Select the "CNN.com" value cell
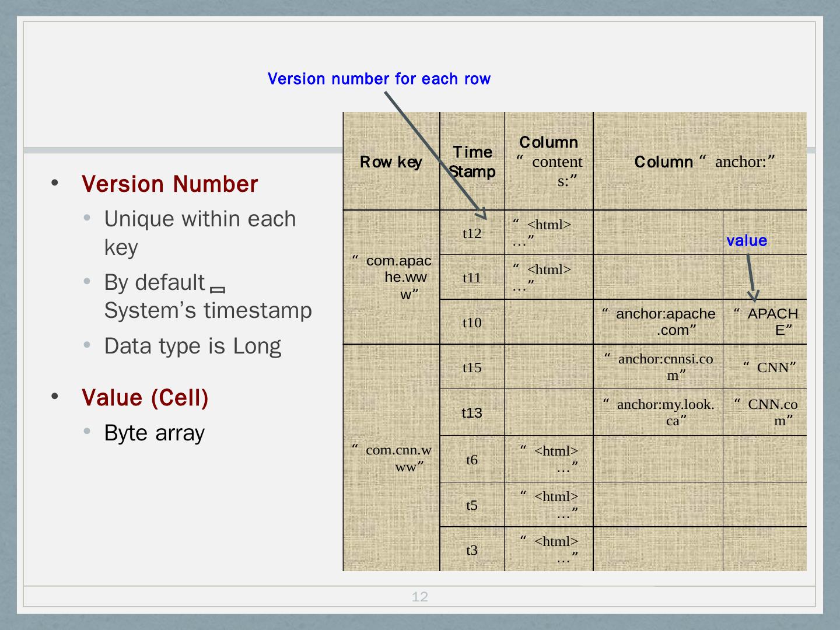Viewport: 840px width, 630px height. tap(765, 413)
